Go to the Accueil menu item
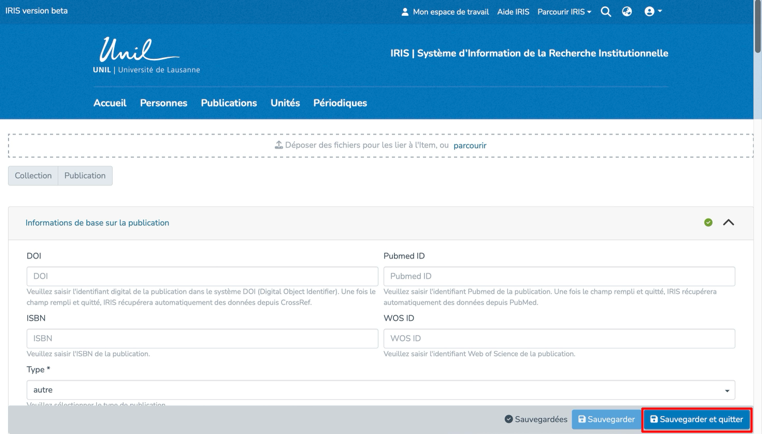 [x=110, y=103]
